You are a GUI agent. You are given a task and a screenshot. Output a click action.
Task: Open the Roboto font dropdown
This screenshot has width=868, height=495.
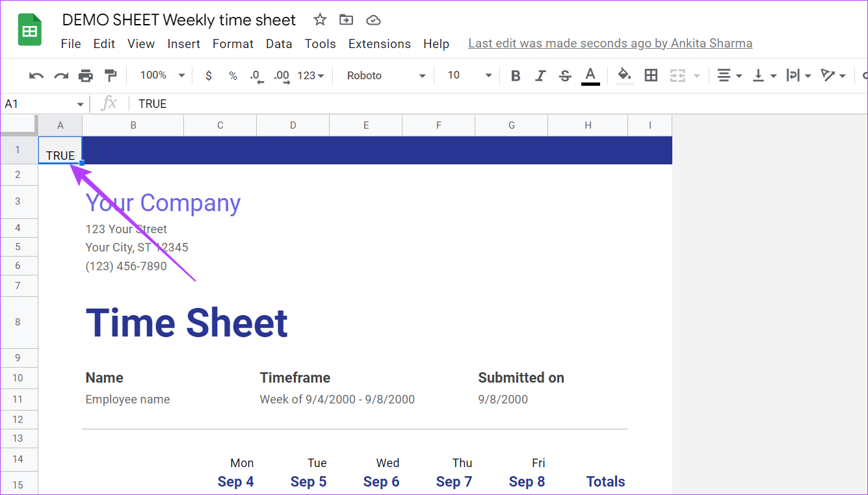(386, 75)
